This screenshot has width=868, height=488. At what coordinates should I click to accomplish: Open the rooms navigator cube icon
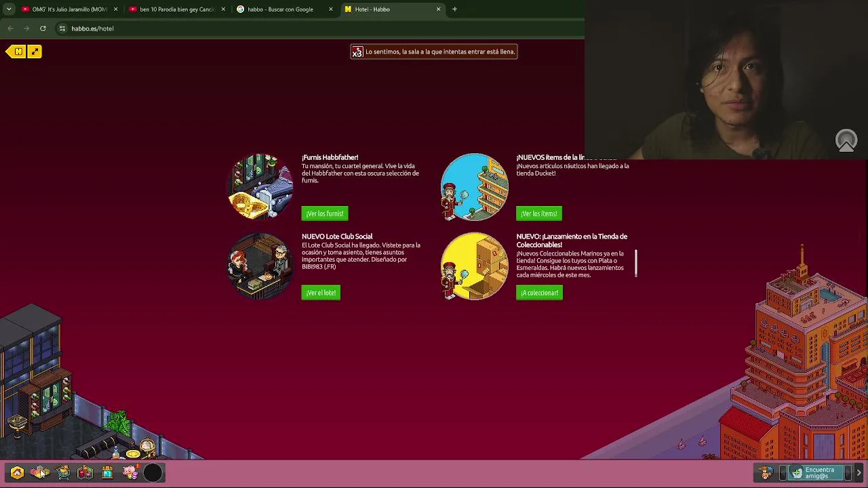tap(40, 472)
